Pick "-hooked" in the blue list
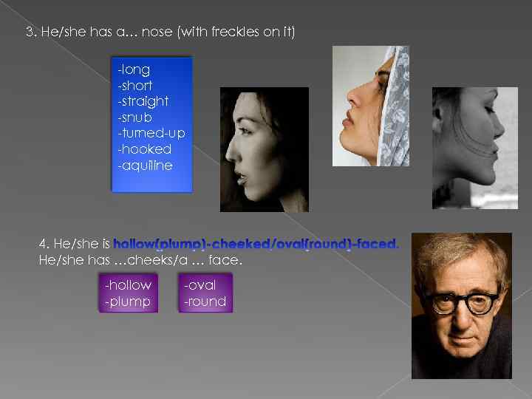Image resolution: width=532 pixels, height=399 pixels. 145,149
